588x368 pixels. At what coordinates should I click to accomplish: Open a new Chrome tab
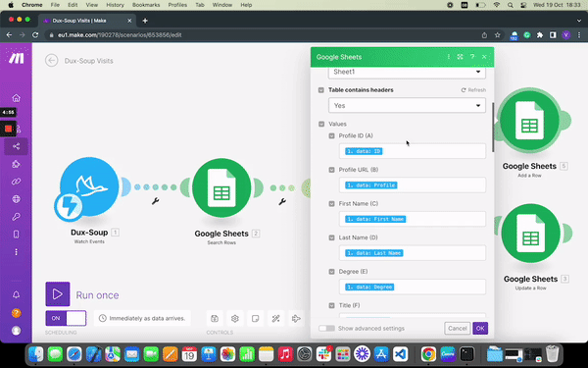[145, 21]
